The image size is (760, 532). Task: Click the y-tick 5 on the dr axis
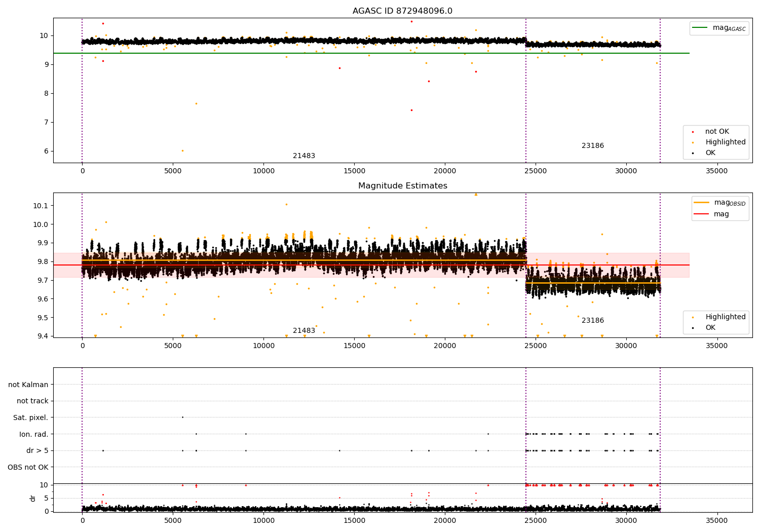coord(46,498)
